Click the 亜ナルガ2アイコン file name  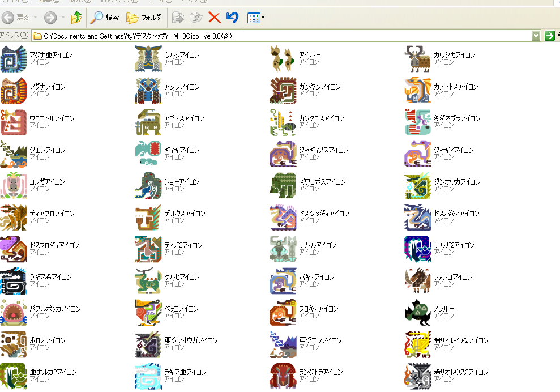tap(53, 372)
